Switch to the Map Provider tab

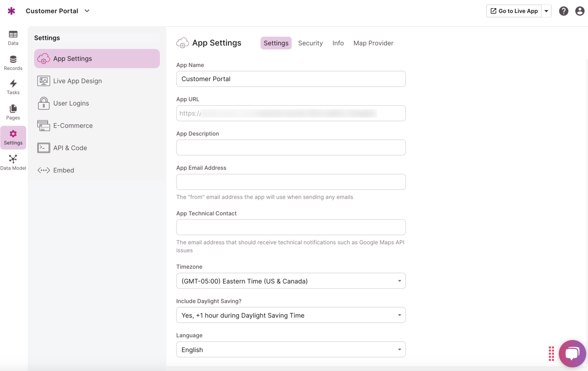click(x=373, y=43)
